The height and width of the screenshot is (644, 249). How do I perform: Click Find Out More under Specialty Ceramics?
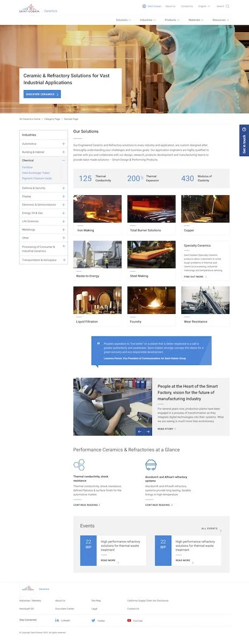coord(195,277)
